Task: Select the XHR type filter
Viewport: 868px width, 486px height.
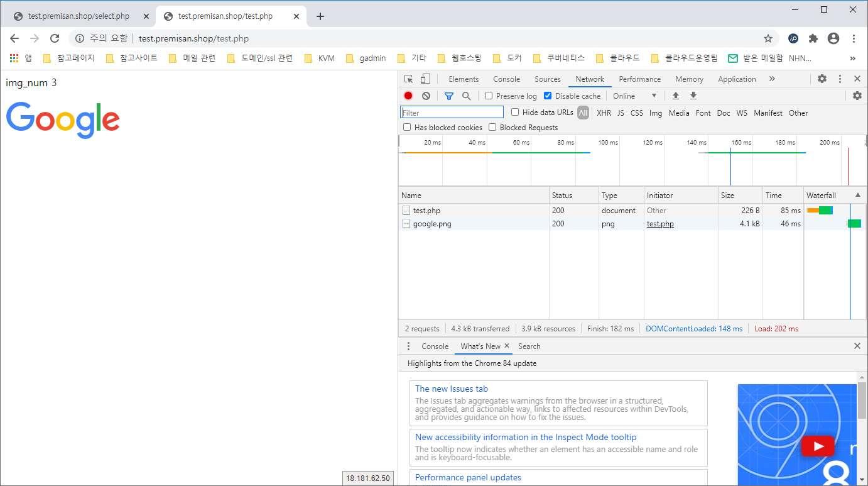Action: coord(604,113)
